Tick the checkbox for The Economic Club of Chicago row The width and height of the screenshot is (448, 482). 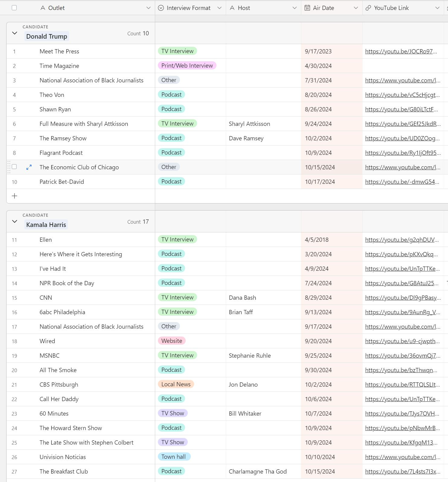pyautogui.click(x=14, y=167)
